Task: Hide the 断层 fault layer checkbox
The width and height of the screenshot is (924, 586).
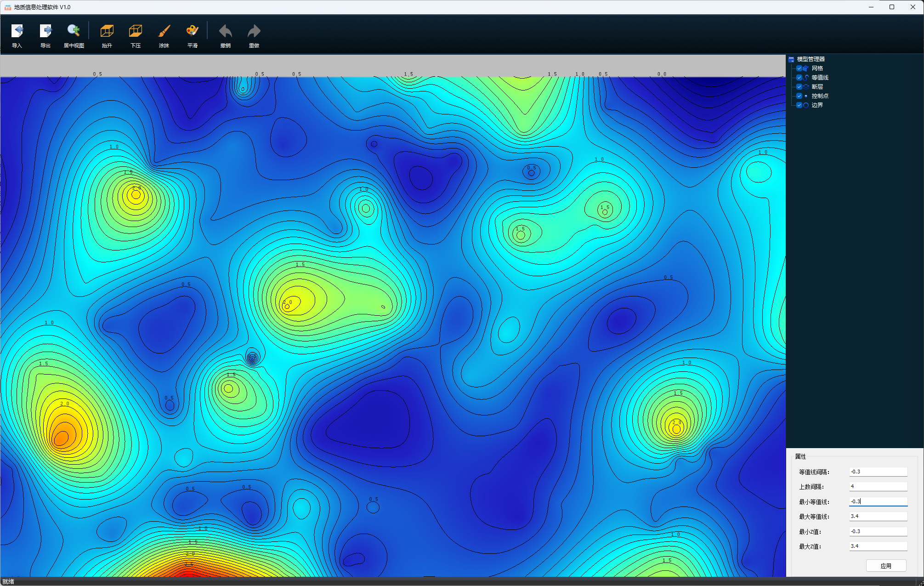Action: (x=799, y=87)
